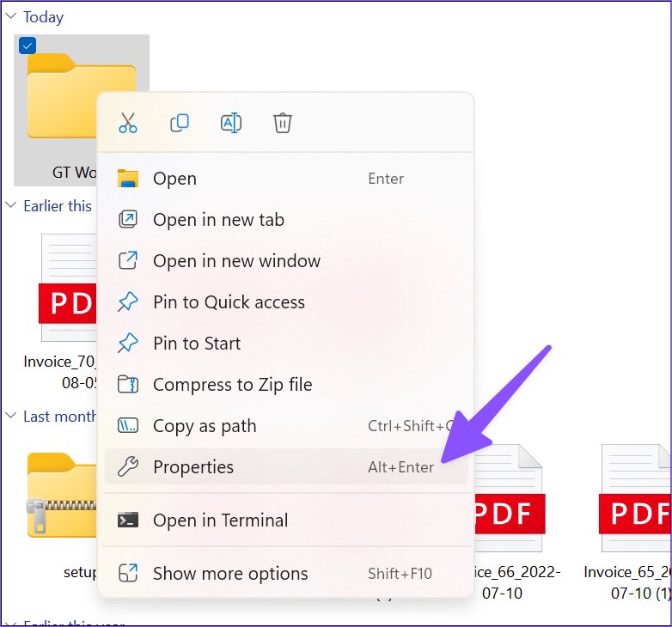Click the Copy icon in context menu
This screenshot has width=672, height=627.
click(x=180, y=123)
